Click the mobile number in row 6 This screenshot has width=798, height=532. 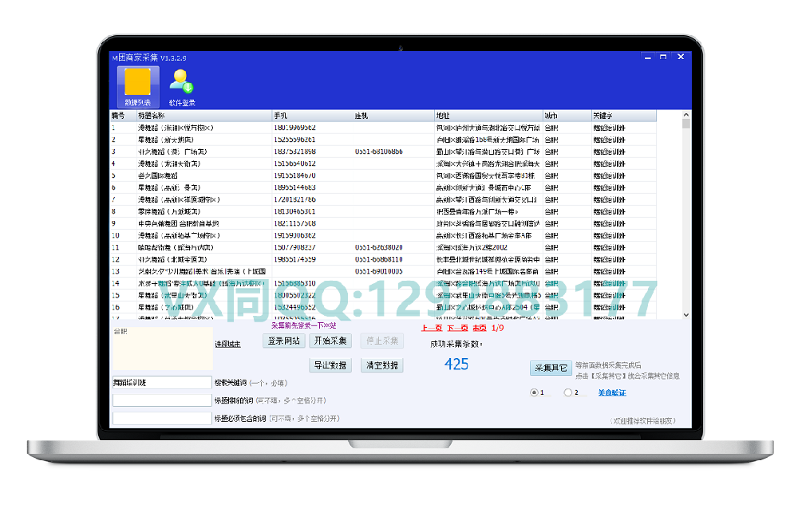click(294, 187)
